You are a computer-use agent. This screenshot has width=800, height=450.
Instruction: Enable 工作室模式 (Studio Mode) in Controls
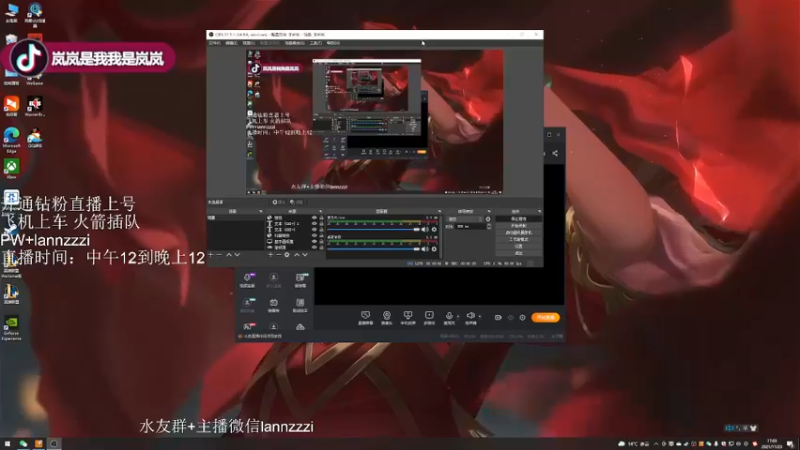(518, 239)
